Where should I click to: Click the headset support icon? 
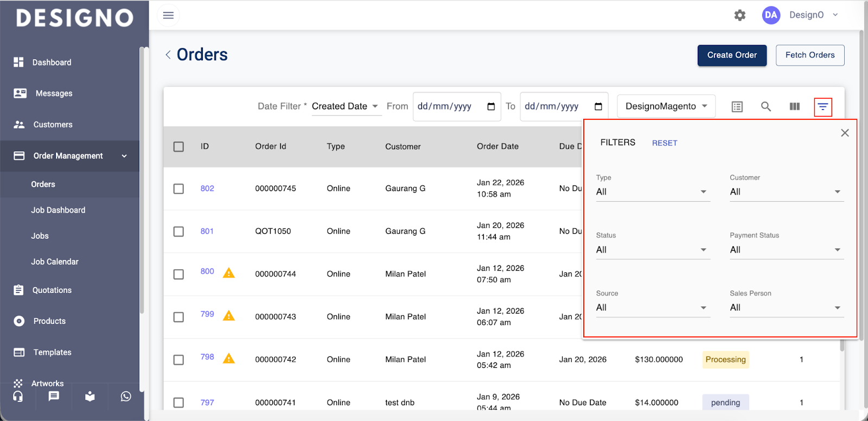click(x=18, y=397)
